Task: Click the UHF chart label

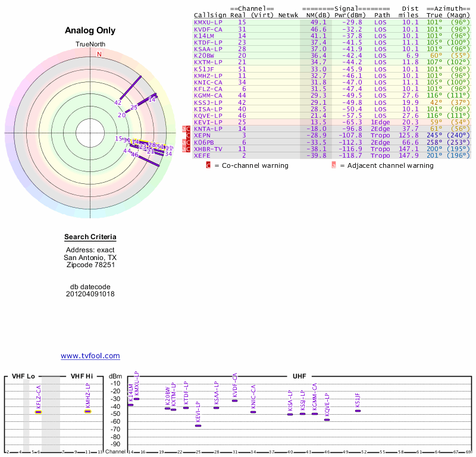Action: (x=299, y=376)
